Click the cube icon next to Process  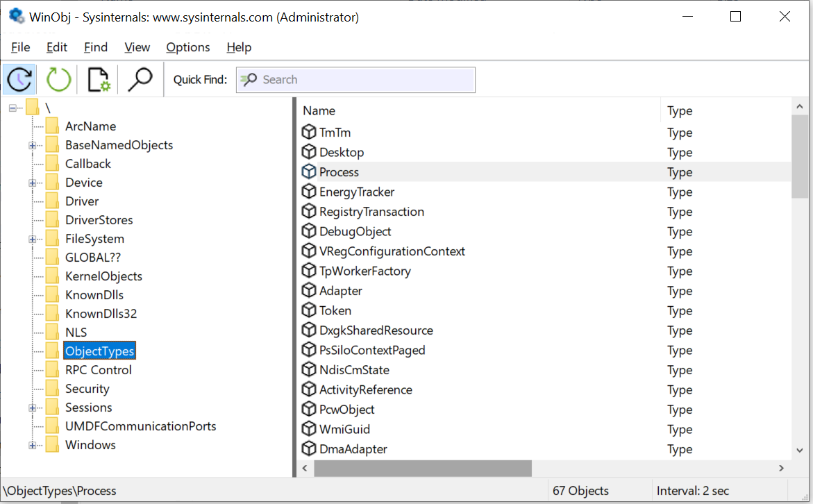(x=309, y=171)
